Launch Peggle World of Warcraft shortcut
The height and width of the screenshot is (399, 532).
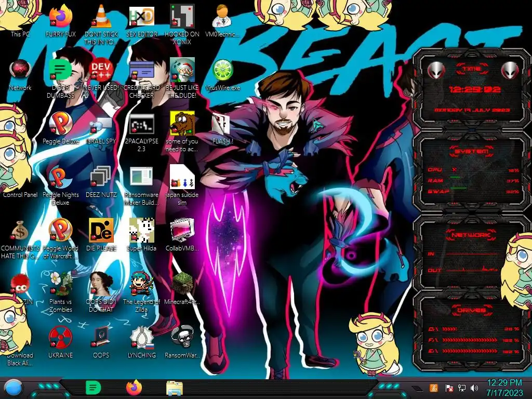pos(61,238)
